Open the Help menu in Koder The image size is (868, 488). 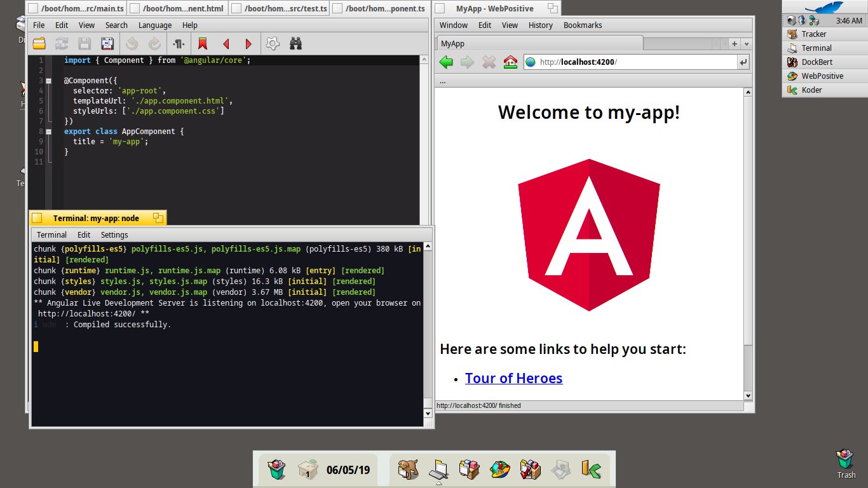click(190, 25)
